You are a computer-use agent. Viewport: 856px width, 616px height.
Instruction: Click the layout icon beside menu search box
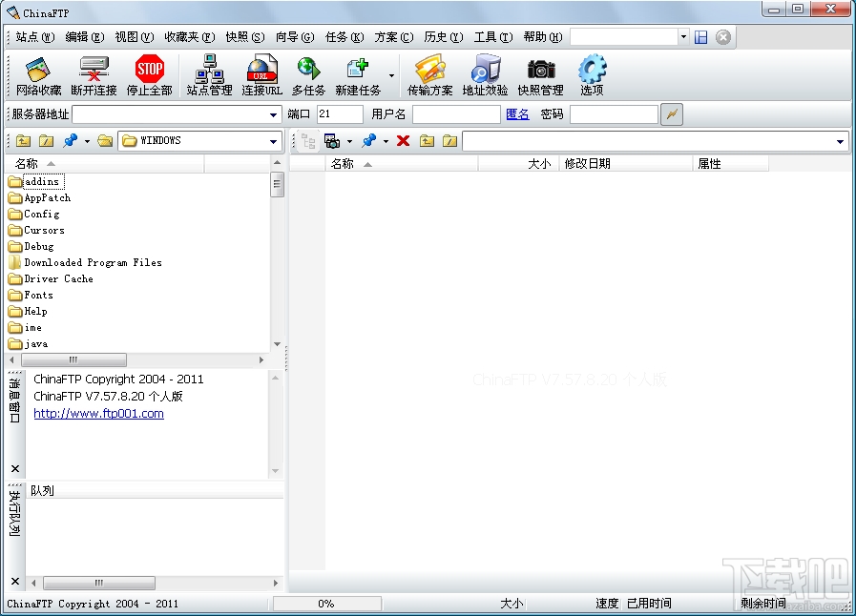tap(701, 37)
